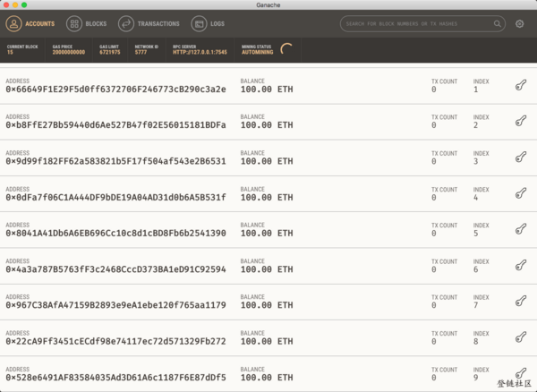Select address 0x22cA9Ff3451cECdf98e74117ec72d571329Fb272
537x392 pixels.
click(115, 341)
